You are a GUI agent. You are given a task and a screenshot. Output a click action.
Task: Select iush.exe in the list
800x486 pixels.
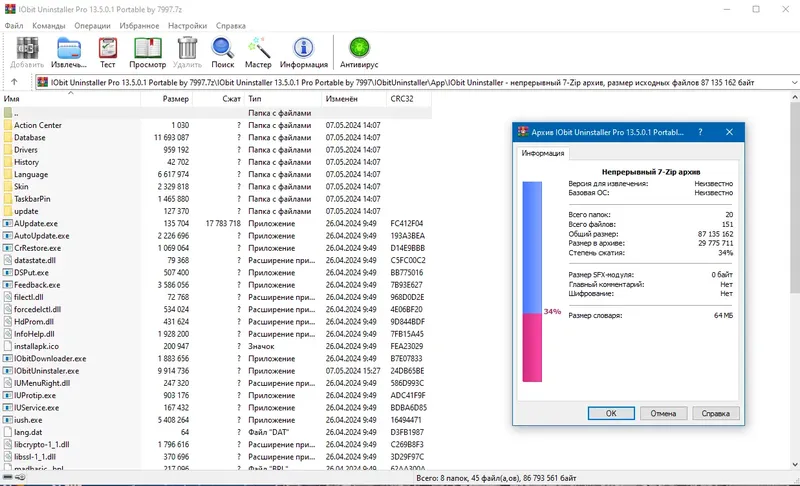point(216,420)
